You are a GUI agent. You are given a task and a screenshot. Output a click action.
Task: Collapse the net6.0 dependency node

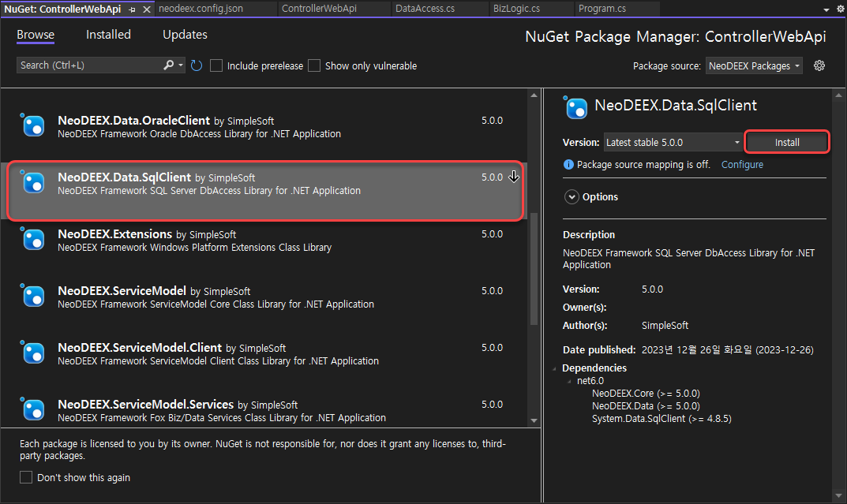[x=569, y=381]
